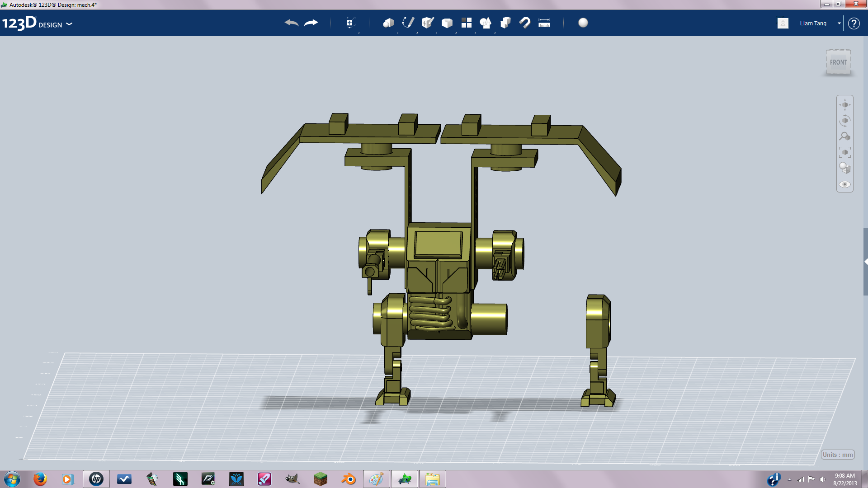
Task: Open the Help question mark
Action: click(854, 23)
